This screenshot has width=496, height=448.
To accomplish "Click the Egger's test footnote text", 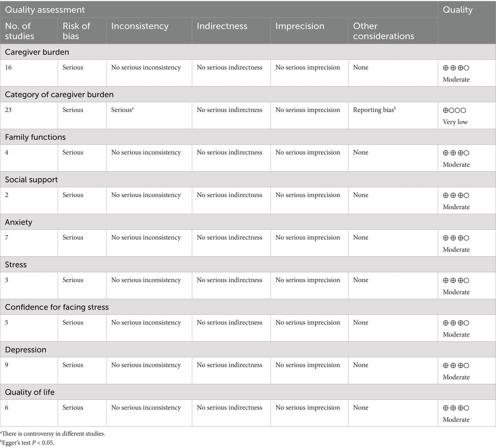I will point(27,442).
